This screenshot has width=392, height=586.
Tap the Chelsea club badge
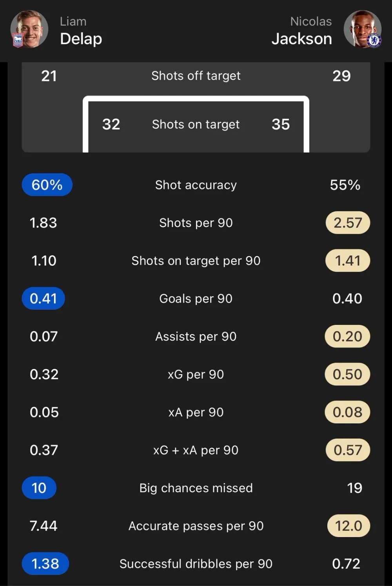[374, 40]
